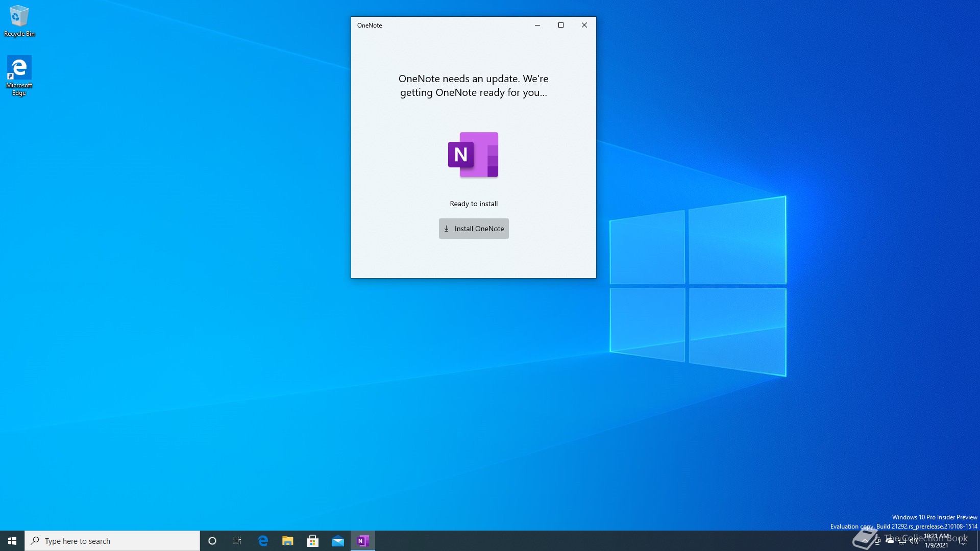Open the Windows Start menu

(12, 541)
